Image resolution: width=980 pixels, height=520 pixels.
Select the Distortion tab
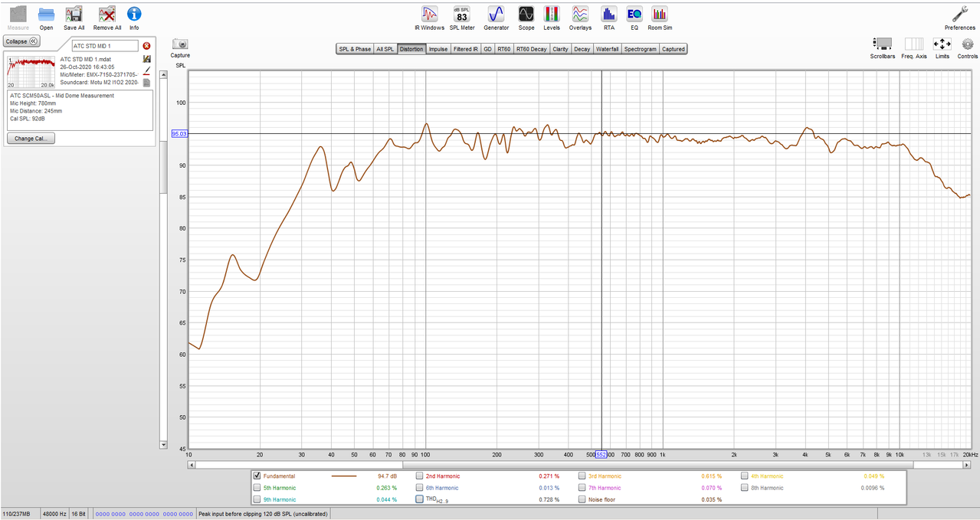[411, 49]
